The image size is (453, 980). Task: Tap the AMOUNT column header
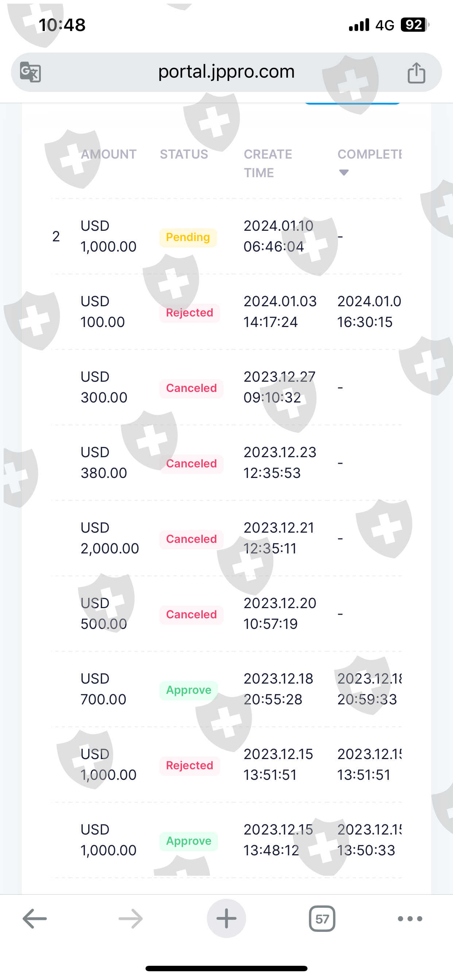pyautogui.click(x=108, y=154)
